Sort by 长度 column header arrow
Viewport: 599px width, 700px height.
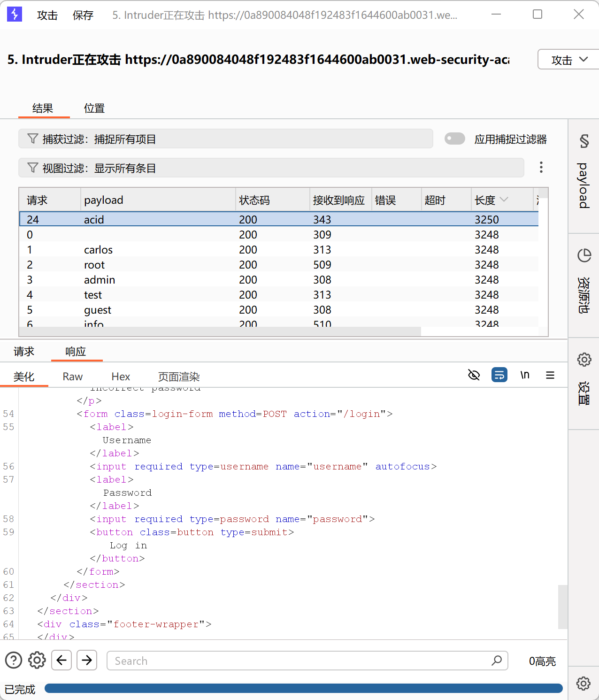pos(504,200)
